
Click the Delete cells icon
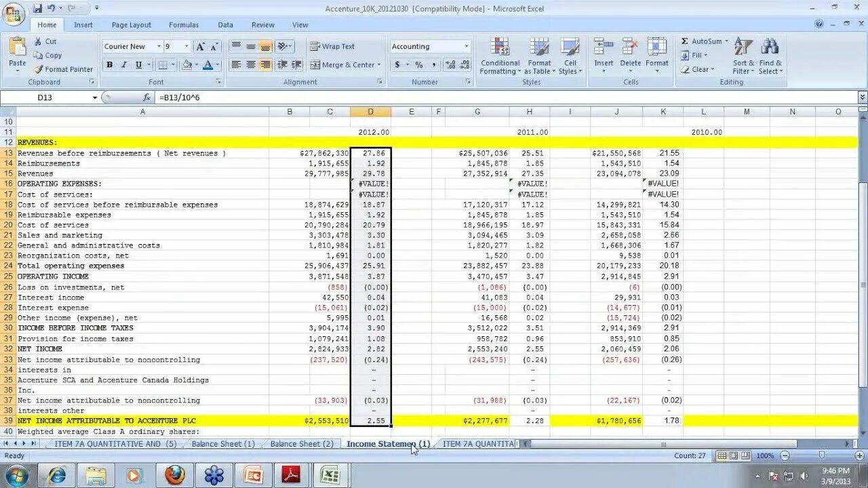click(630, 47)
